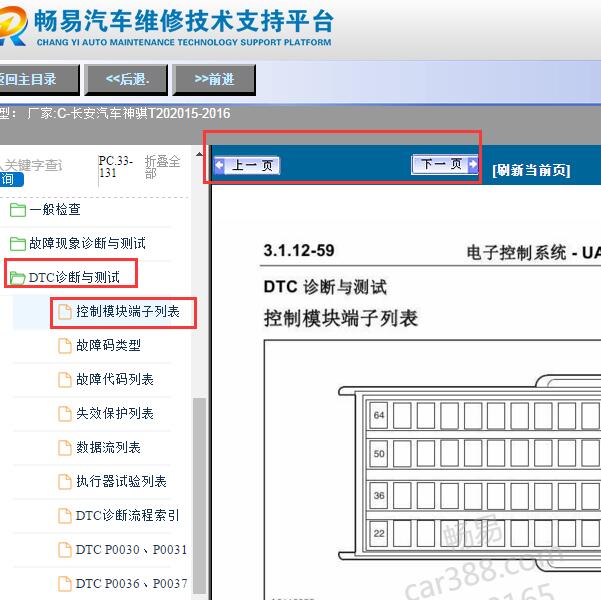Open 控制模块端子列表 page
This screenshot has height=600, width=601.
pyautogui.click(x=128, y=311)
